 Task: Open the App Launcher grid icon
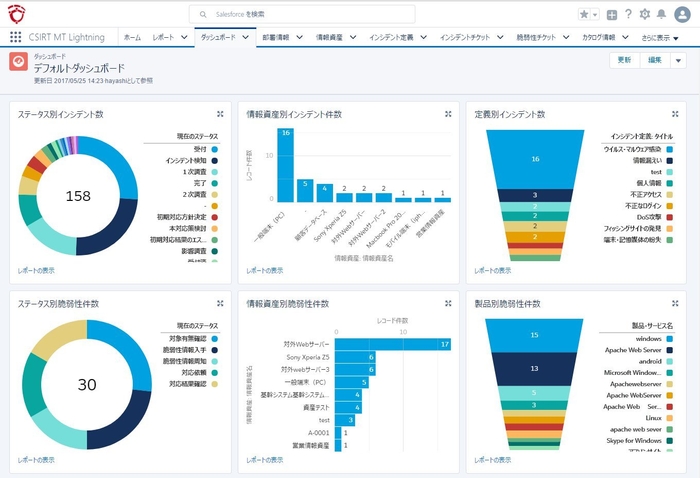pyautogui.click(x=15, y=37)
